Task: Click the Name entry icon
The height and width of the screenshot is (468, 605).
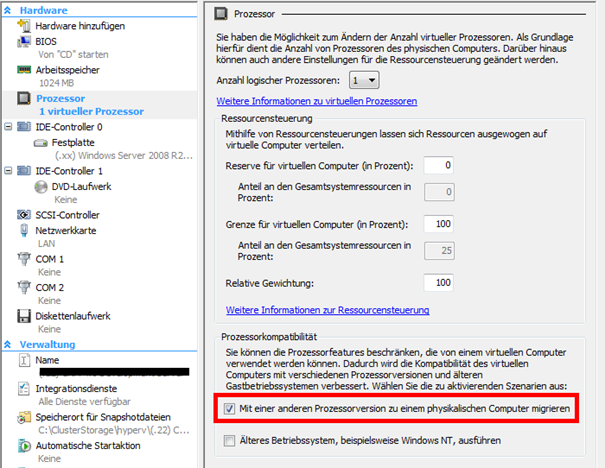Action: pos(24,360)
